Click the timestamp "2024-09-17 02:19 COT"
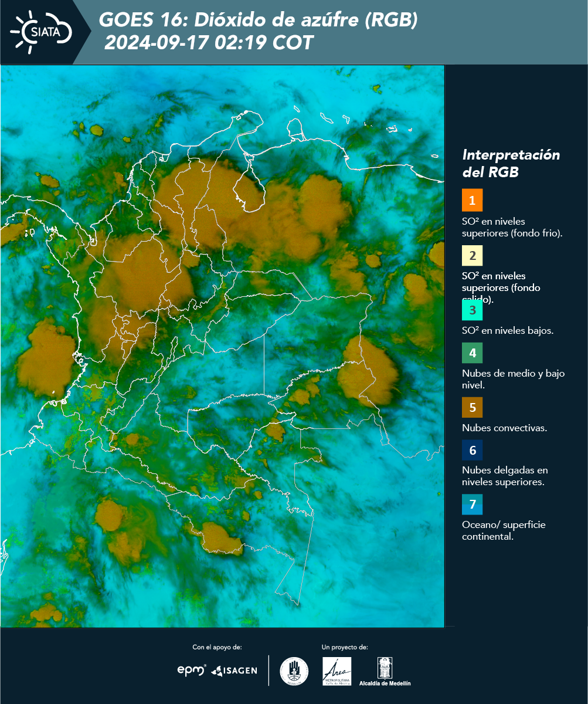588x704 pixels. coord(209,43)
